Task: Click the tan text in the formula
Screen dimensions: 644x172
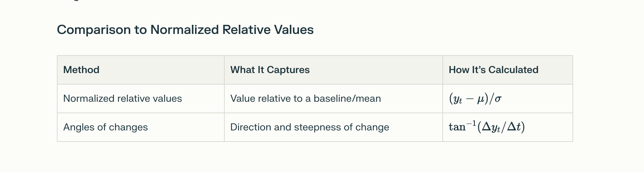Action: (x=457, y=127)
